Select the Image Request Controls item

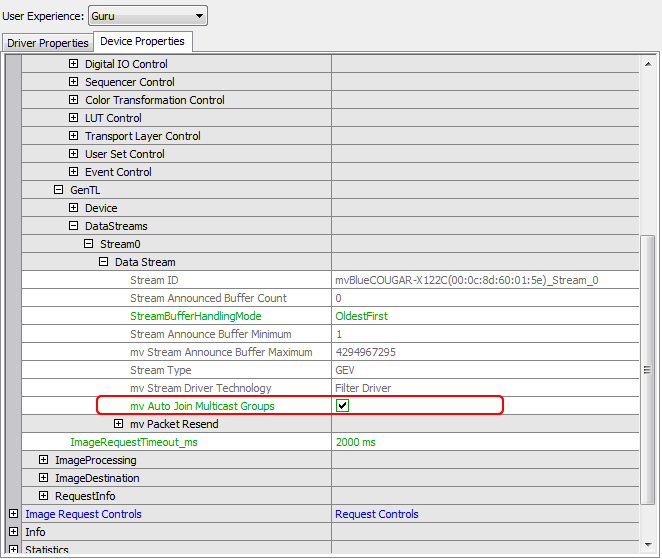click(x=83, y=514)
